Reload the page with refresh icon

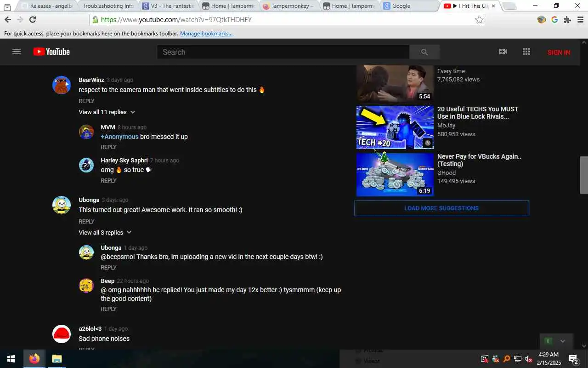pyautogui.click(x=33, y=19)
